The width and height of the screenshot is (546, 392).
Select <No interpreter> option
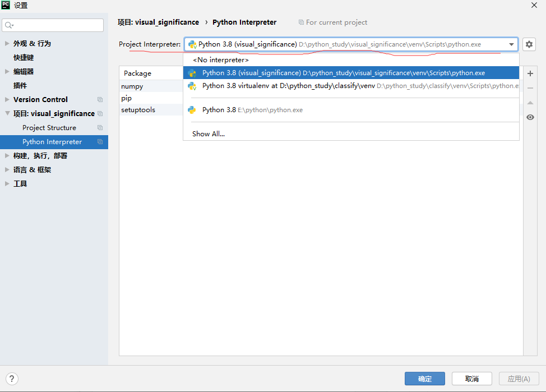(x=351, y=60)
